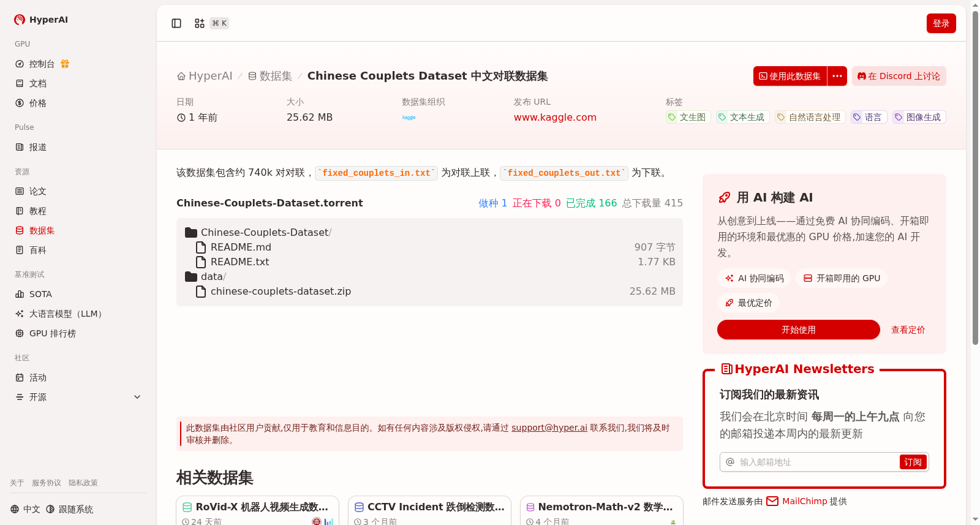Click the 订阅 subscribe button

913,462
